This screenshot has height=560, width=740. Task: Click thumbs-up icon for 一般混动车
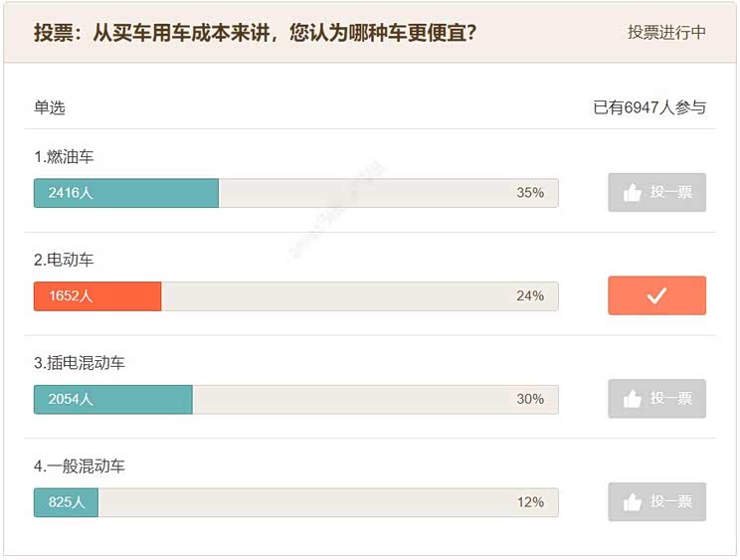pyautogui.click(x=633, y=502)
